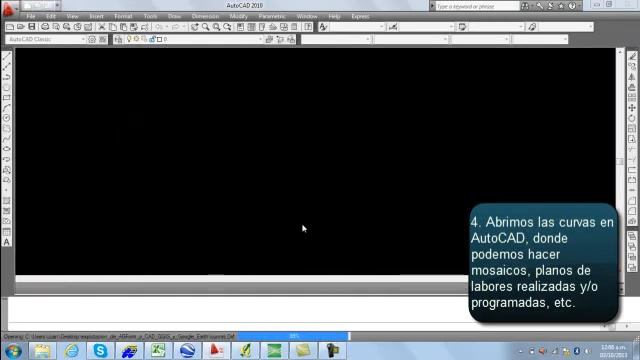Open Google Earth from the taskbar
This screenshot has height=360, width=640.
(x=187, y=351)
